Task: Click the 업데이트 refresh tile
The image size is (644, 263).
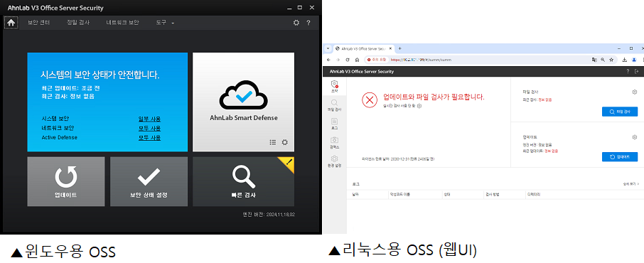Action: coord(66,182)
